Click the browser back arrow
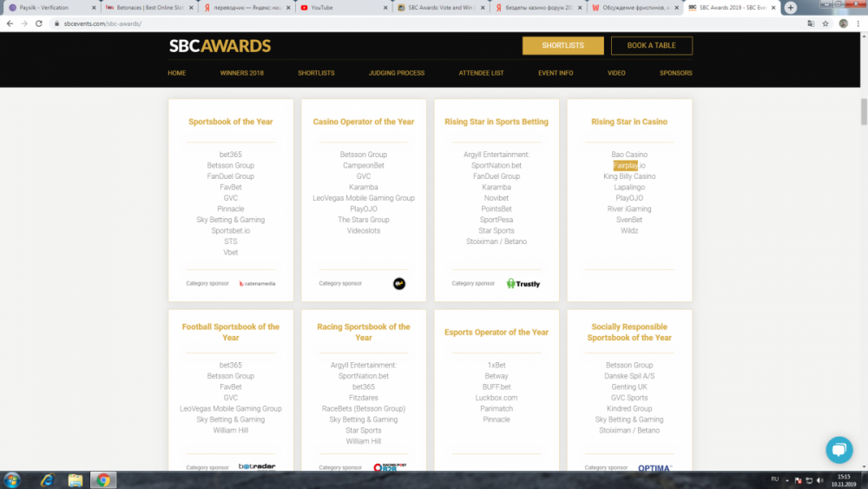 pos(10,23)
